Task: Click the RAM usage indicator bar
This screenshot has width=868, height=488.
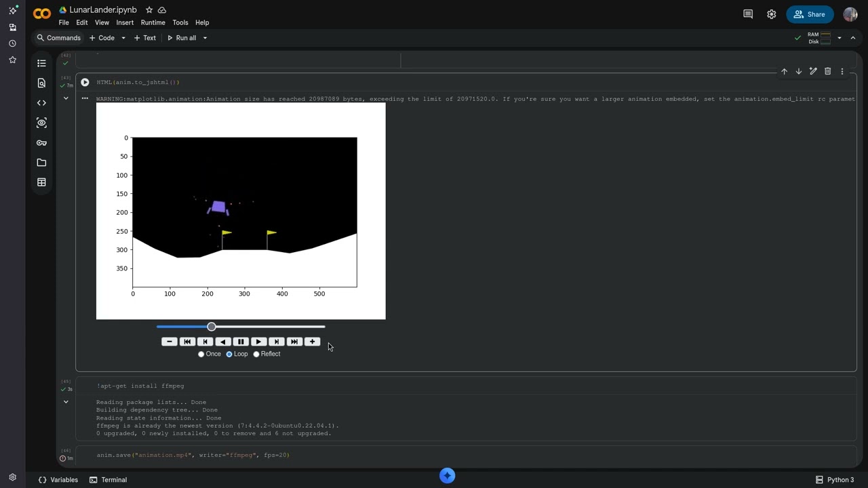Action: tap(825, 35)
